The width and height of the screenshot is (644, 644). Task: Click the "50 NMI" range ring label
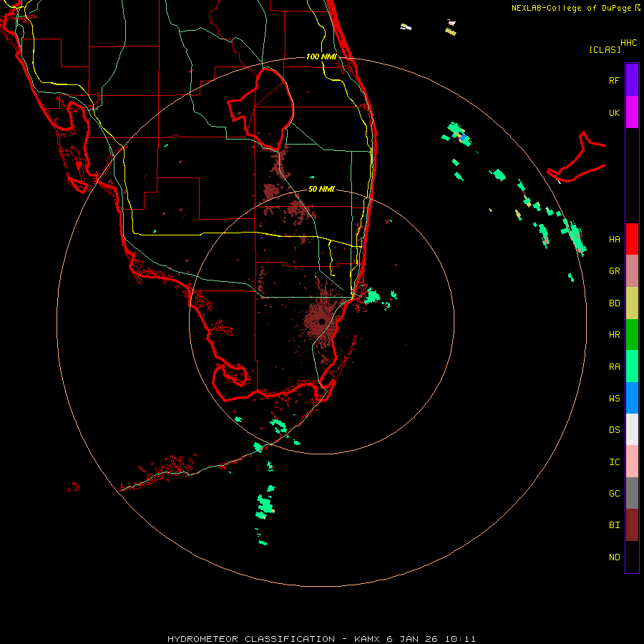(x=321, y=189)
